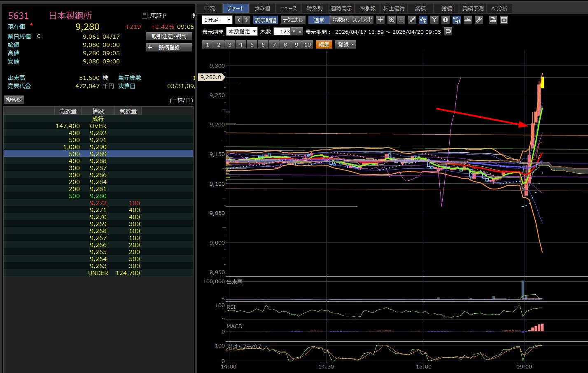Click the 本数 bar count input field

pyautogui.click(x=282, y=31)
